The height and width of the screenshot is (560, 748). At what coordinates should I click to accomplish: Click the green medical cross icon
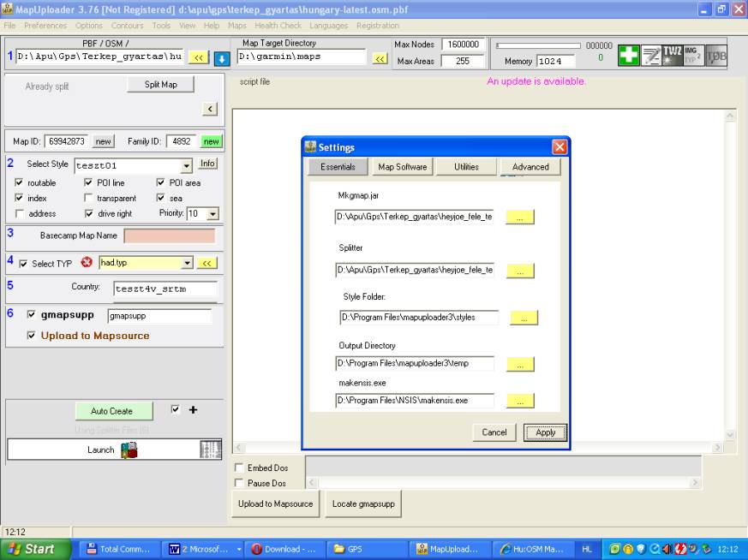629,56
